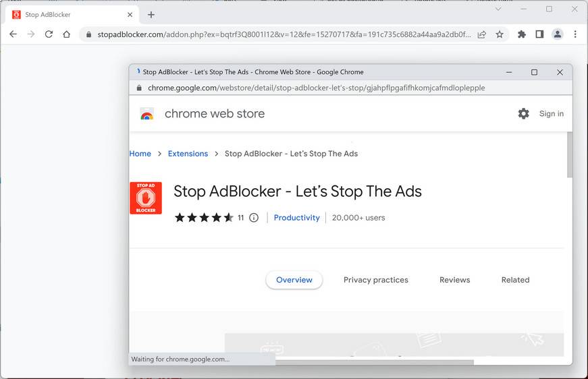Go to Extensions breadcrumb link
Screen dimensions: 588x379
(188, 154)
